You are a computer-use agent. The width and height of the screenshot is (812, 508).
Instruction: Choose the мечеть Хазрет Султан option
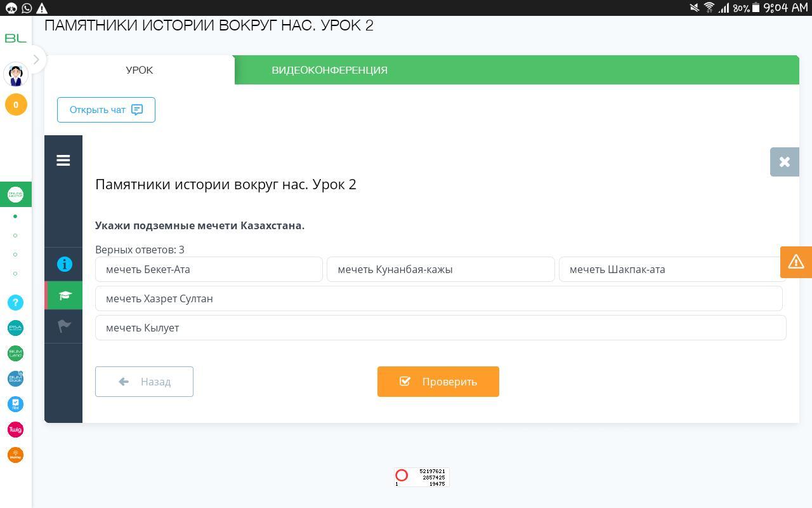coord(438,298)
